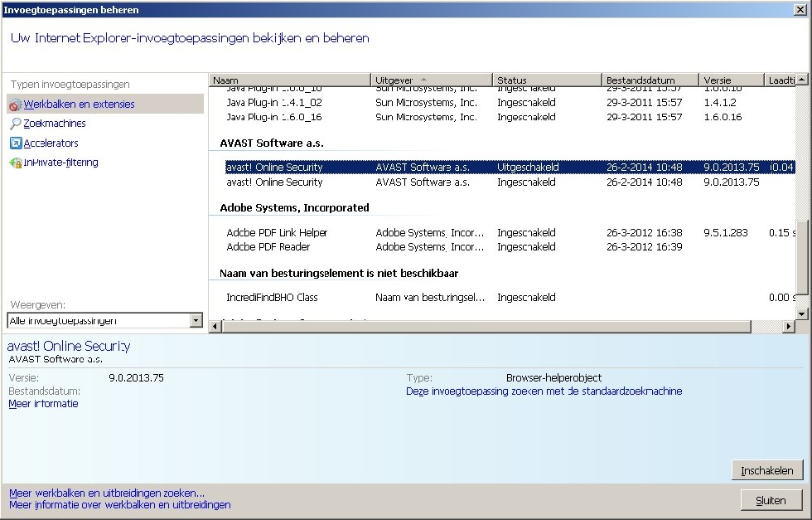Screen dimensions: 812x520
Task: Click the vertical scrollbar thumb
Action: point(802,258)
